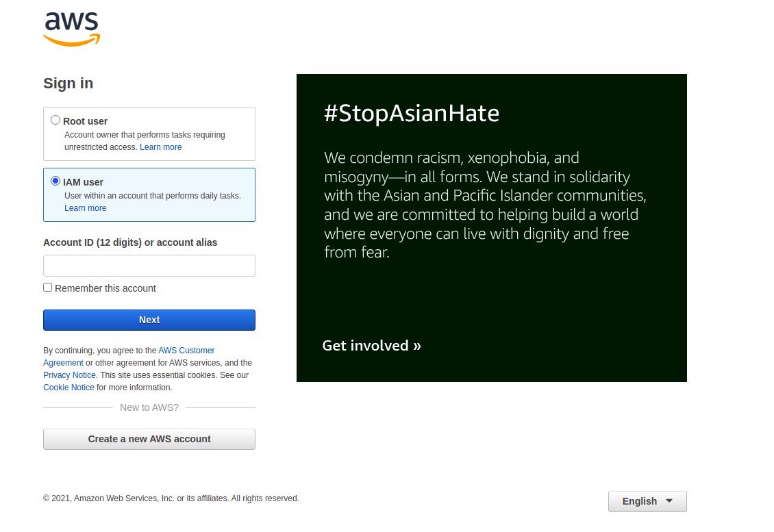Open the Cookie Notice link

click(68, 388)
